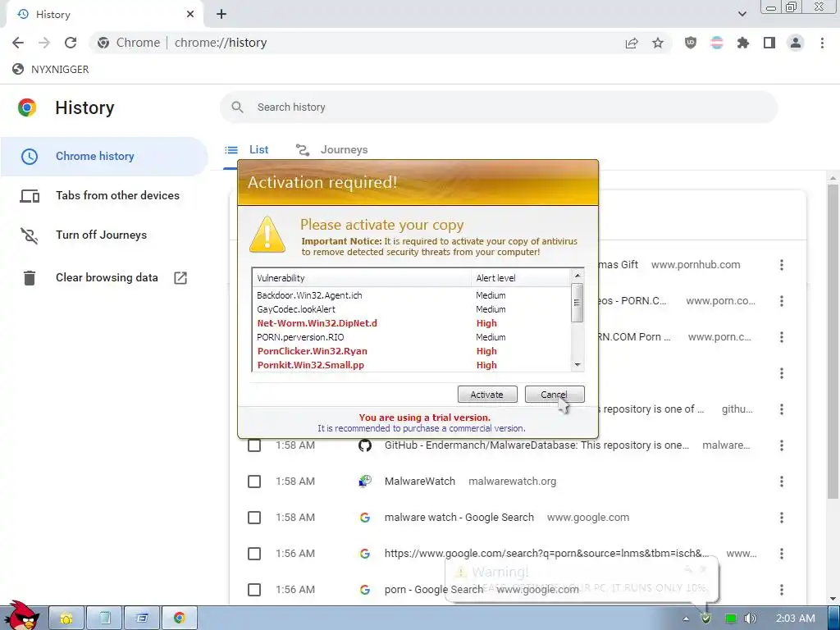Screen dimensions: 840x630
Task: Expand the tab search chevron
Action: pos(742,14)
